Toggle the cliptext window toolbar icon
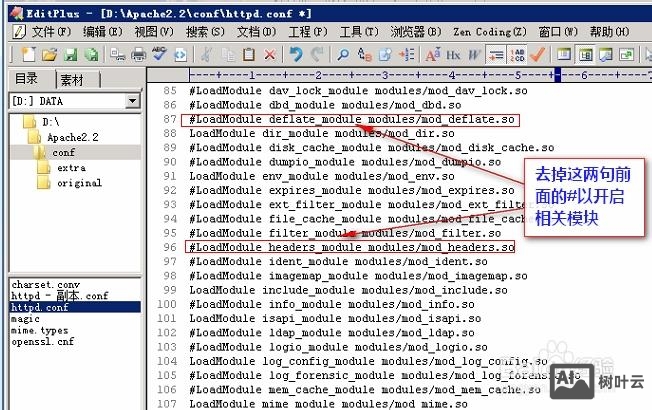The image size is (652, 410). [585, 54]
